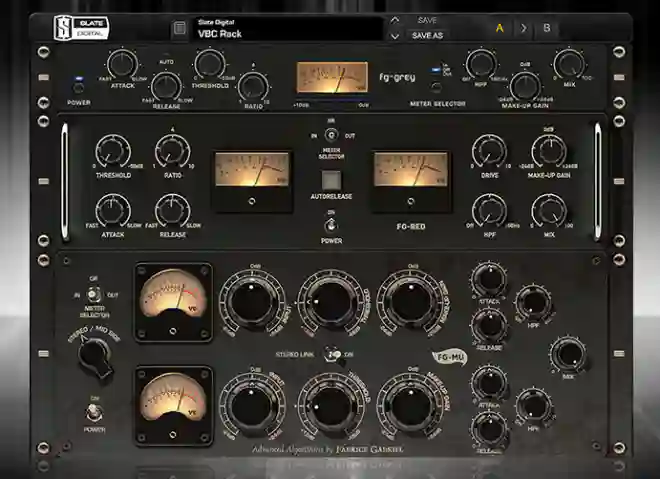Click the FG-MU bottom channel Release knob

[x=489, y=429]
